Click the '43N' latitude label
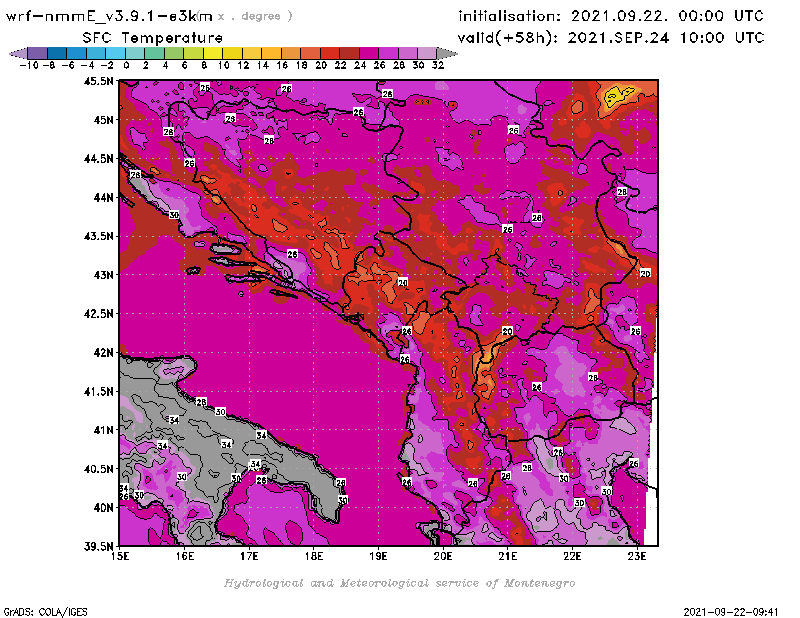The image size is (800, 618). (x=103, y=275)
